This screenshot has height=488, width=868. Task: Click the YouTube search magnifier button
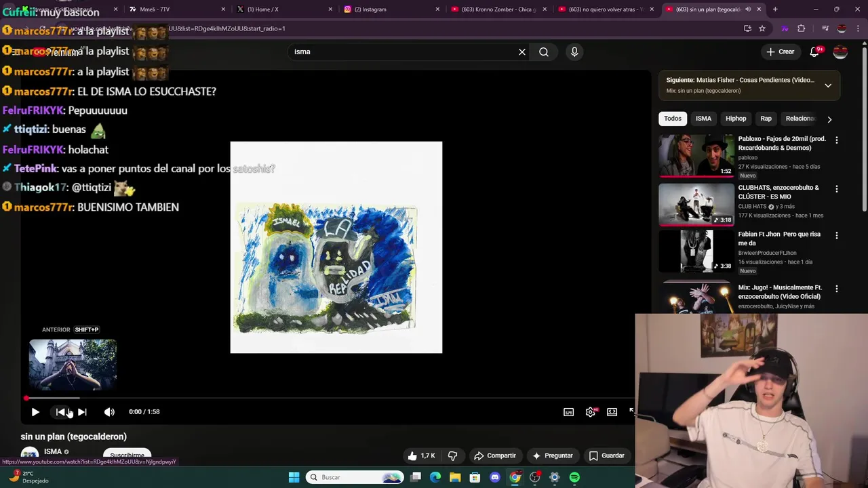pyautogui.click(x=544, y=52)
